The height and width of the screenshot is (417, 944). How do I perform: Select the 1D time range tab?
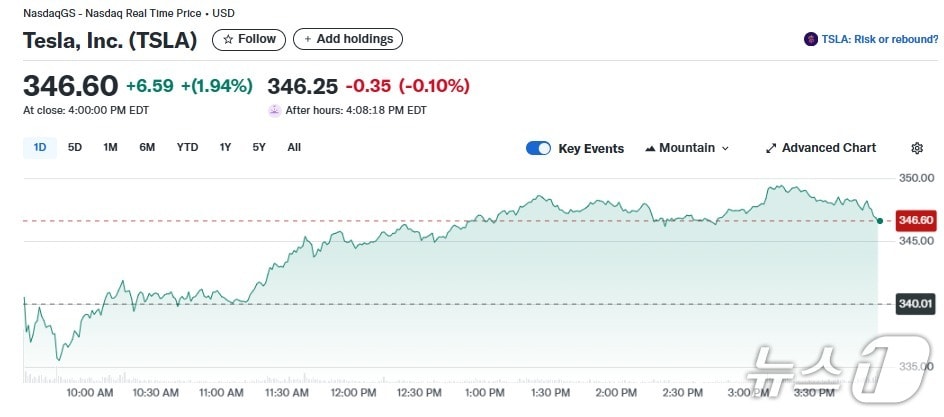40,147
